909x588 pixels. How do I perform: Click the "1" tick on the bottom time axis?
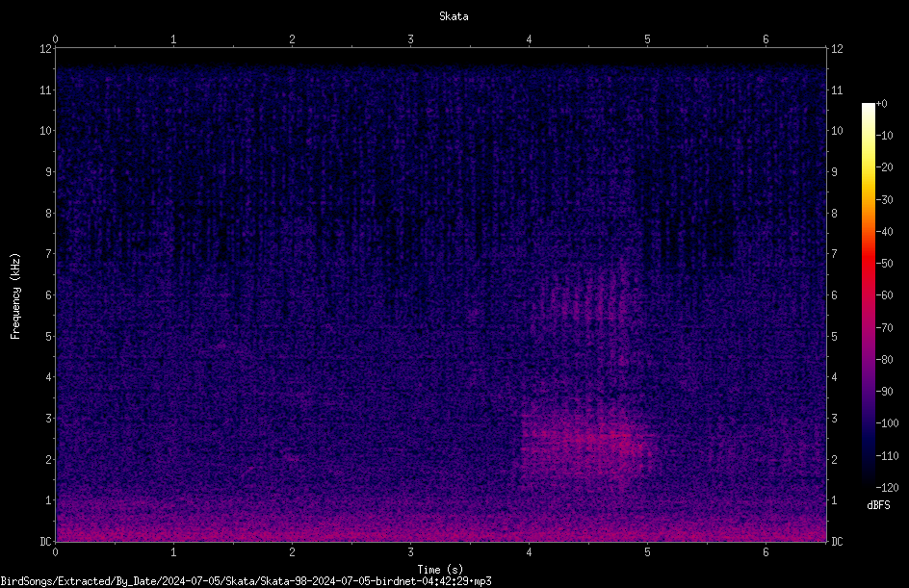pyautogui.click(x=173, y=552)
